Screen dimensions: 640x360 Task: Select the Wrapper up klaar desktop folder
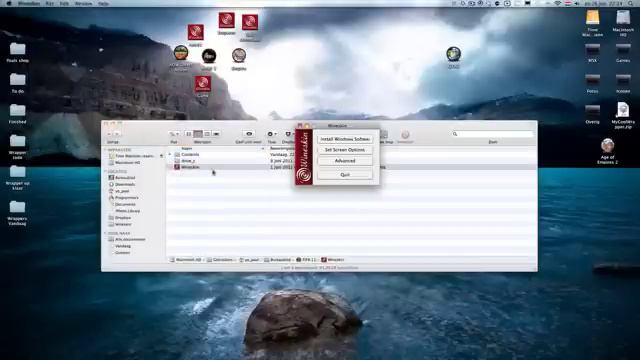point(18,178)
